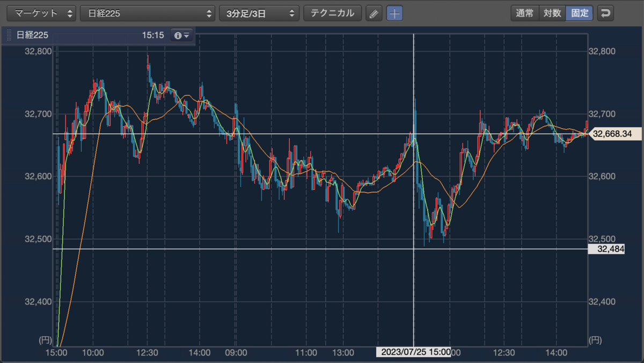Click the left (円) unit label
Screen dimensions: 644x363
[x=45, y=340]
